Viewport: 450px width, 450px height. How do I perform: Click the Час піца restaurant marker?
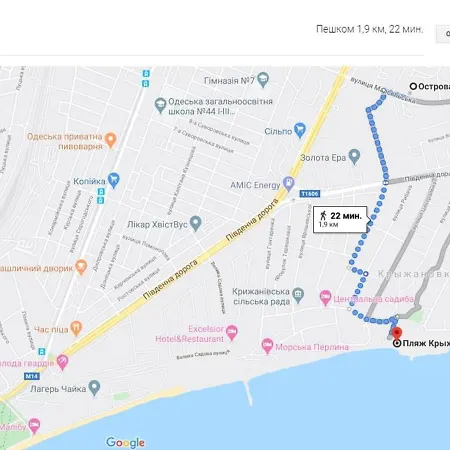point(76,329)
